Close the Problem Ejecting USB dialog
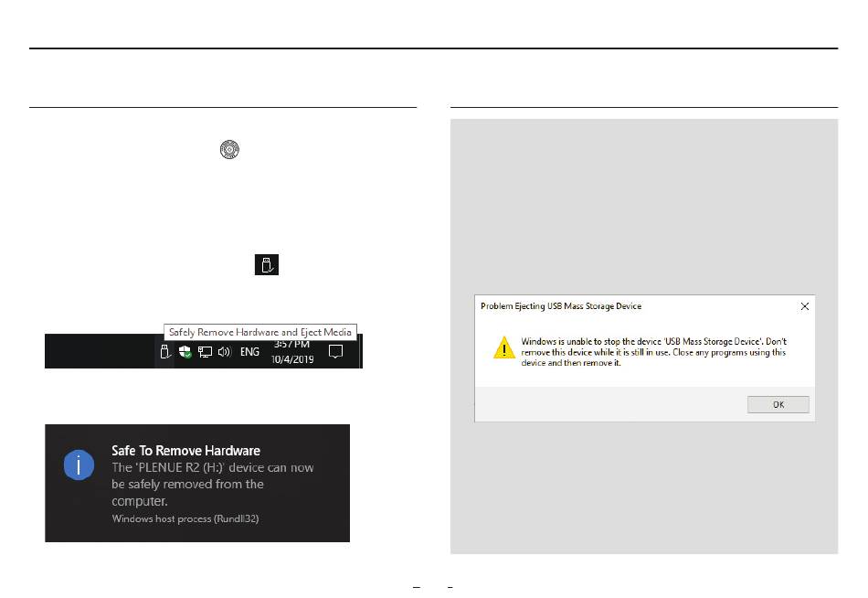 (805, 306)
